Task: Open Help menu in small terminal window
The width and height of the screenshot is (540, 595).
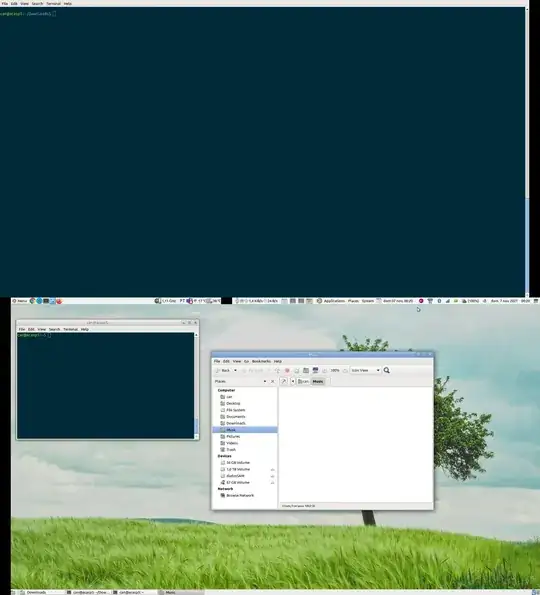Action: click(85, 329)
